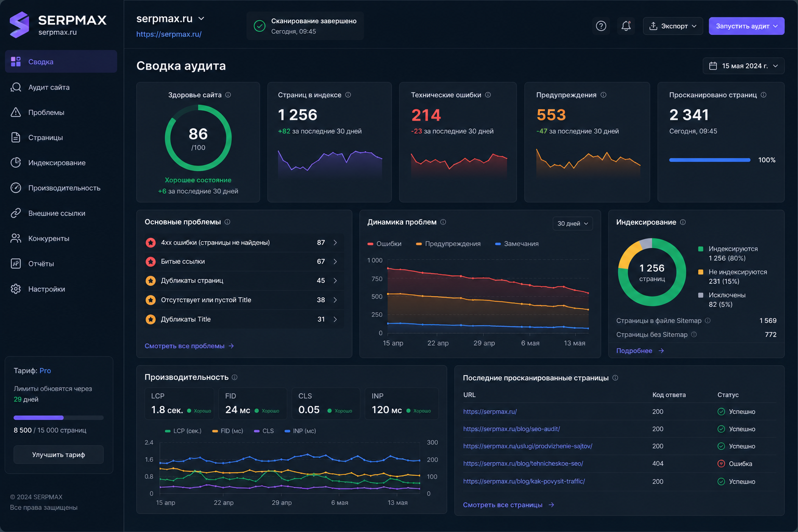Click the site health 86/100 ring
798x532 pixels.
(198, 138)
